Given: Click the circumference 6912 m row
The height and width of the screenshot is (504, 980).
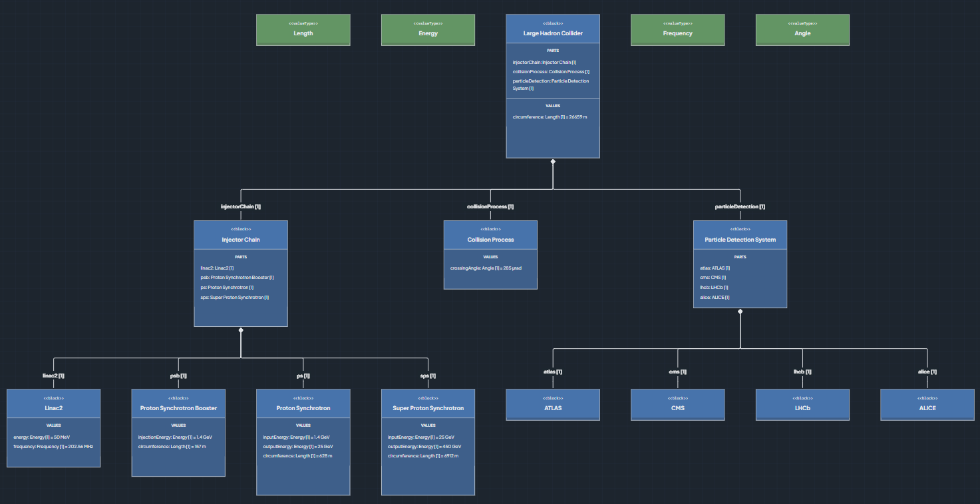Looking at the screenshot, I should coord(422,456).
